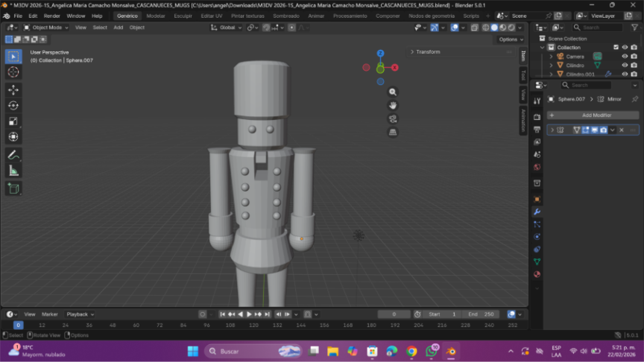Click the End frame field in the timeline
Viewport: 644px width, 362px height.
(x=482, y=314)
